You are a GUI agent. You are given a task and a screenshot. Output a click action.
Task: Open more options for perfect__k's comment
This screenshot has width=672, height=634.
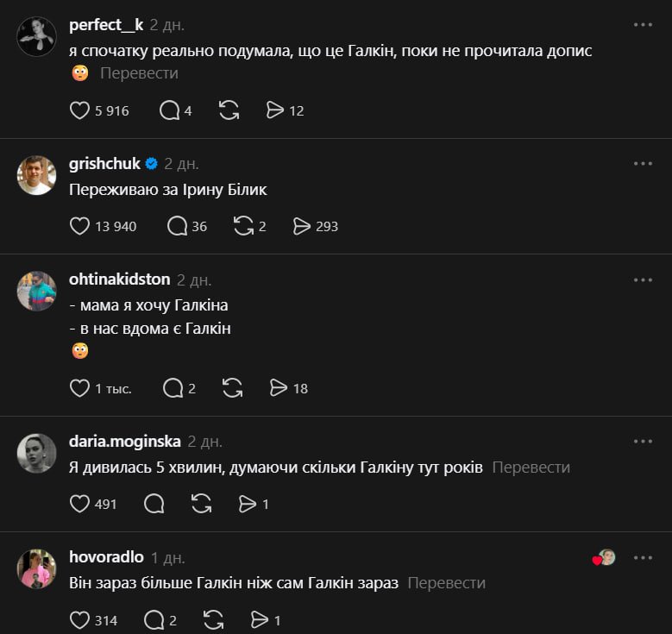point(643,25)
